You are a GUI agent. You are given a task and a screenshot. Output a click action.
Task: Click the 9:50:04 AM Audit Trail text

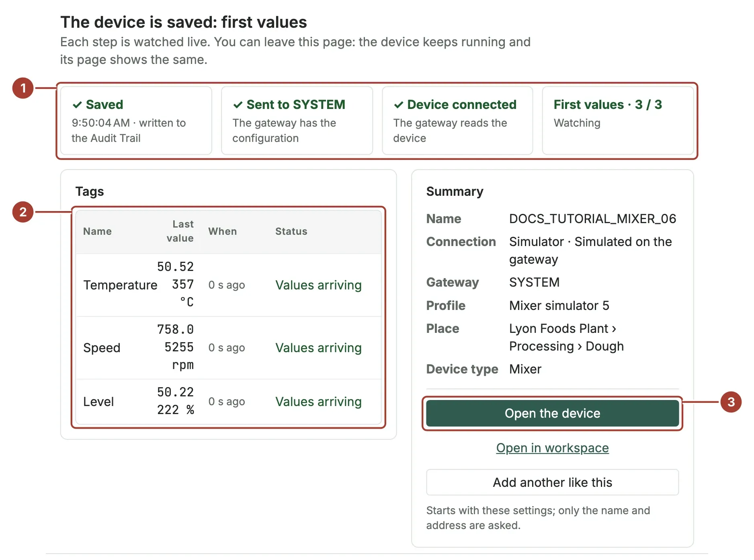129,130
